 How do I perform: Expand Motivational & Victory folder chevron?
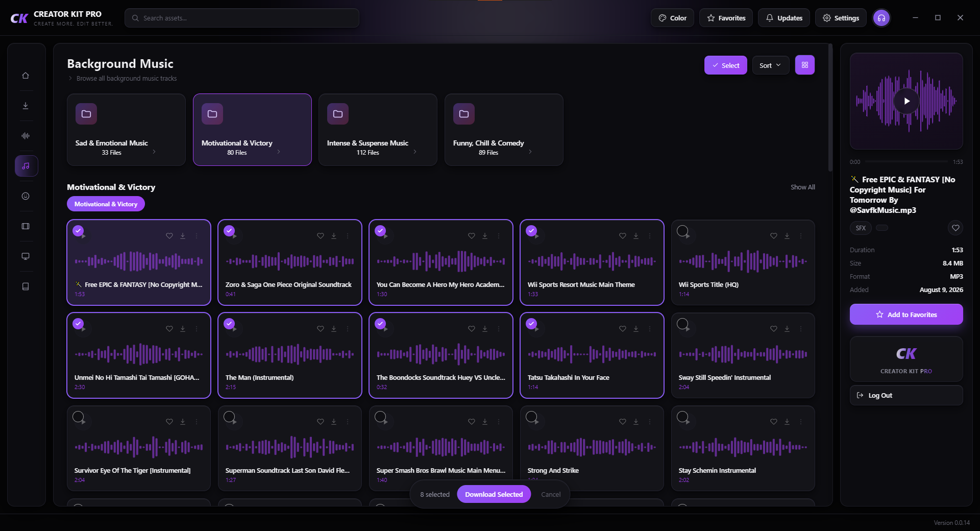pyautogui.click(x=279, y=152)
